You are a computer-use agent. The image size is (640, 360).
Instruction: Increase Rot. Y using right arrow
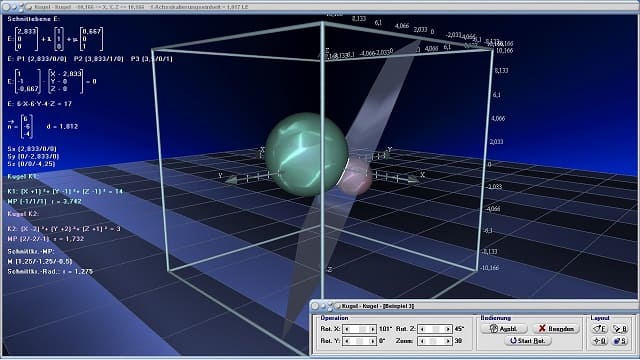372,341
